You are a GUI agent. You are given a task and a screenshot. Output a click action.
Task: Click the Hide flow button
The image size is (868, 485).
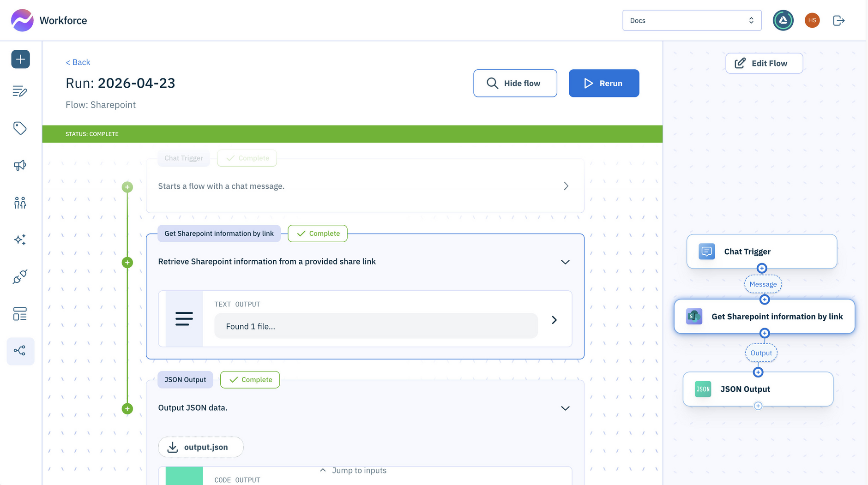[515, 83]
